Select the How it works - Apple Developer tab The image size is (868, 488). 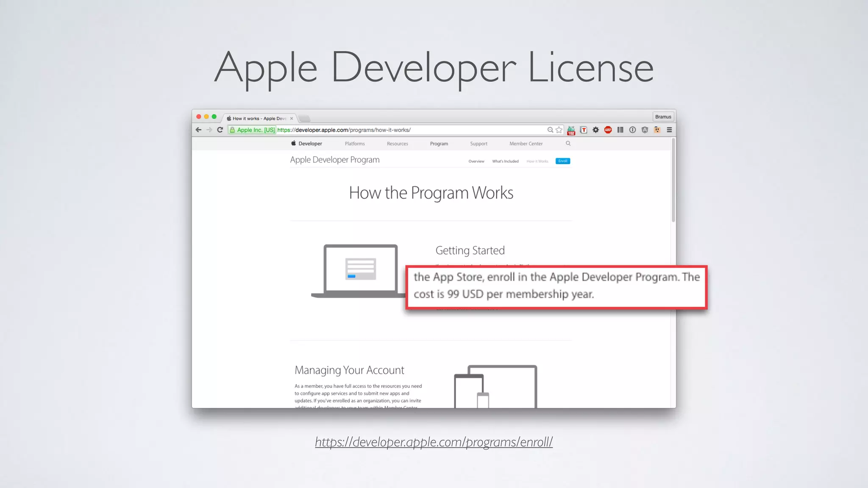pyautogui.click(x=259, y=119)
